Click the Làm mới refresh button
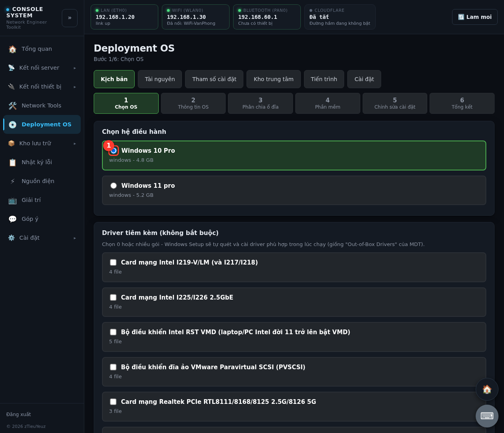This screenshot has height=433, width=504. [475, 17]
